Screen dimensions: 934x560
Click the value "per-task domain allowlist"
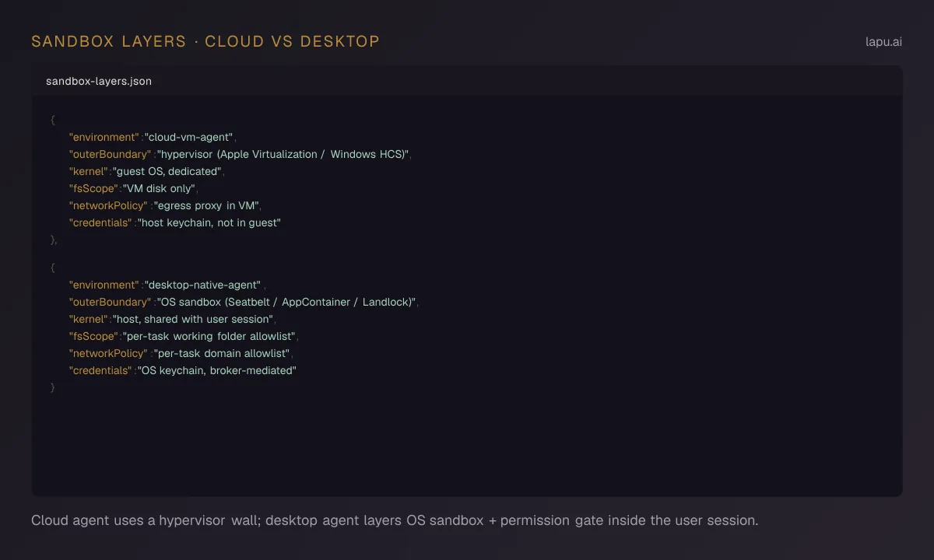[222, 353]
